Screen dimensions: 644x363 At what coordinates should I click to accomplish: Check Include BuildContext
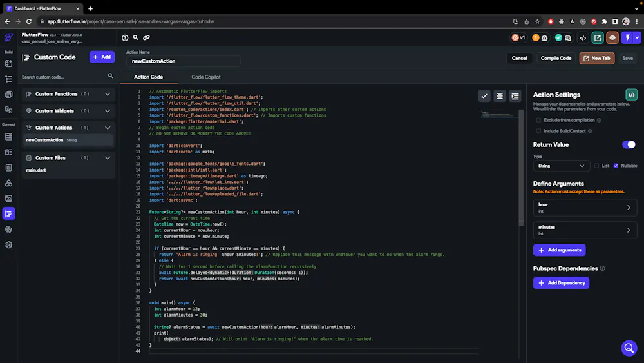538,131
